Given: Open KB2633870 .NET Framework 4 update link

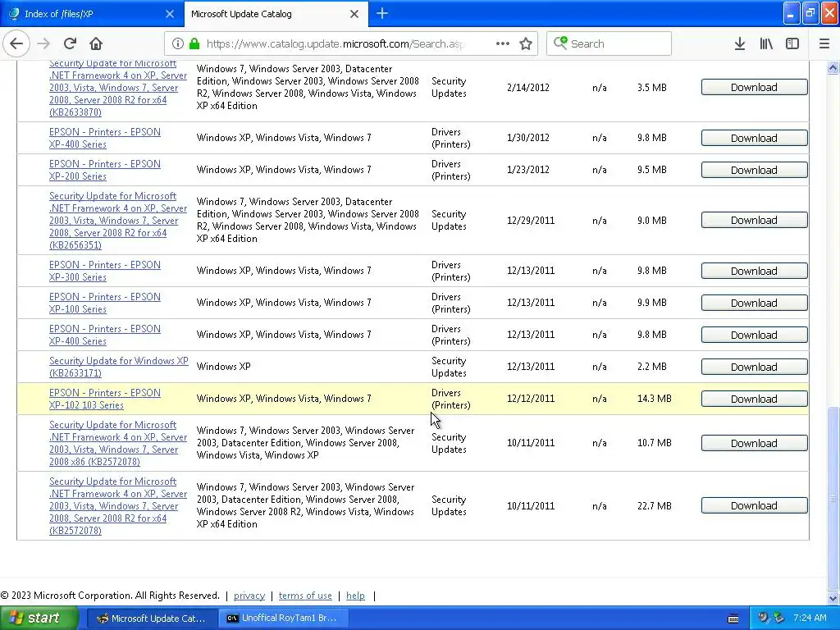Looking at the screenshot, I should pos(118,87).
